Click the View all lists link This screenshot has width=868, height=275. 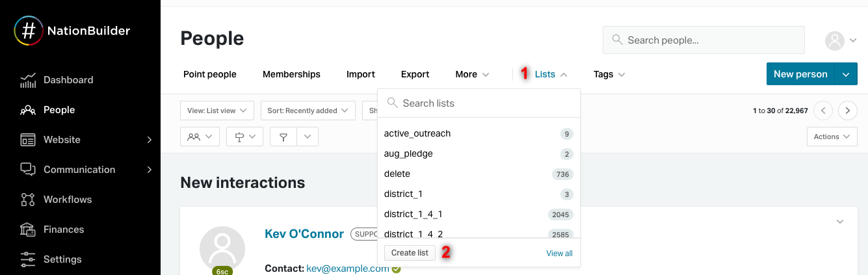(x=559, y=254)
